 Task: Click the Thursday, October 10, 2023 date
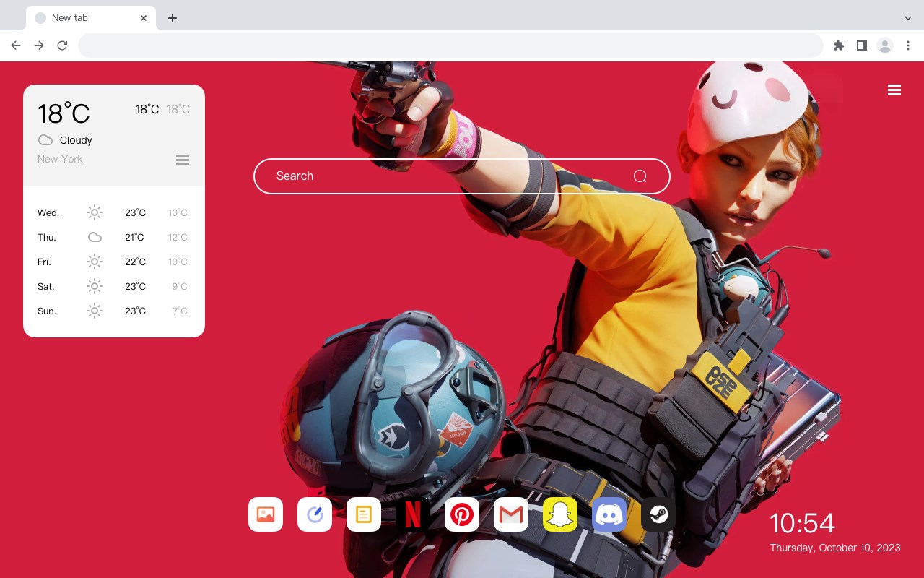[835, 548]
